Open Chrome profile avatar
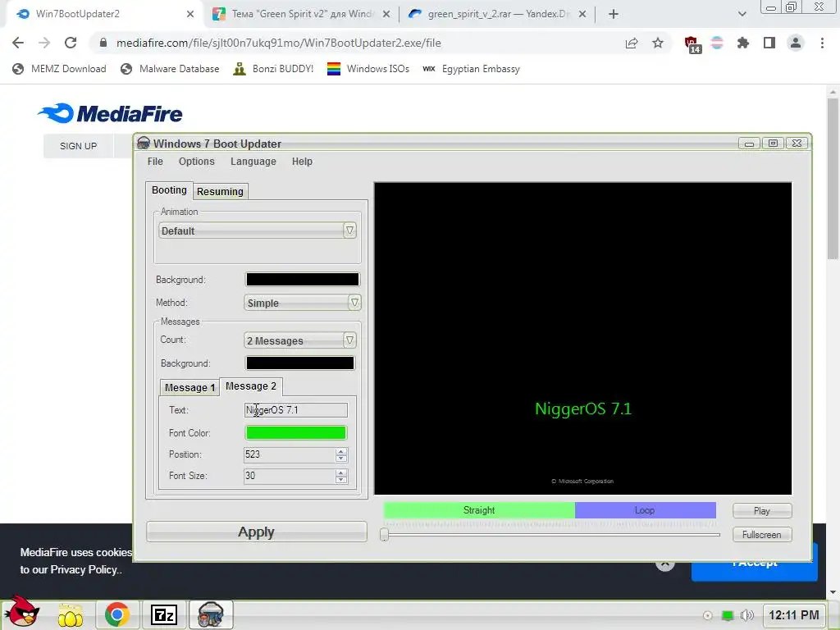 (x=796, y=43)
